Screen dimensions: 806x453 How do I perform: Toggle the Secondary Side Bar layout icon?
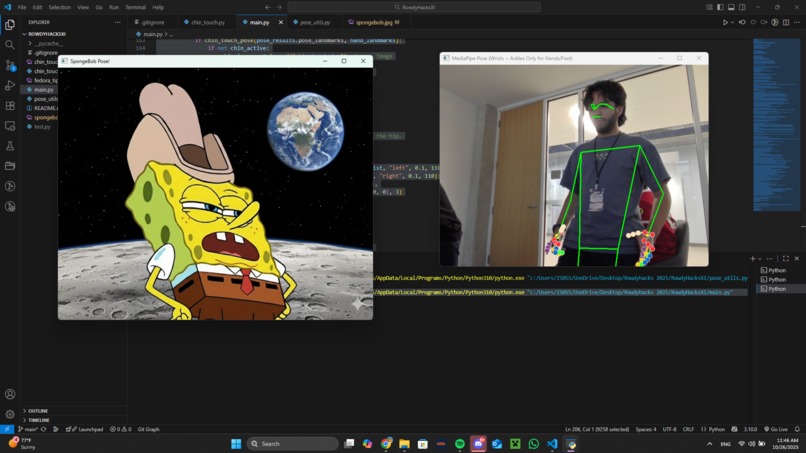pos(742,7)
